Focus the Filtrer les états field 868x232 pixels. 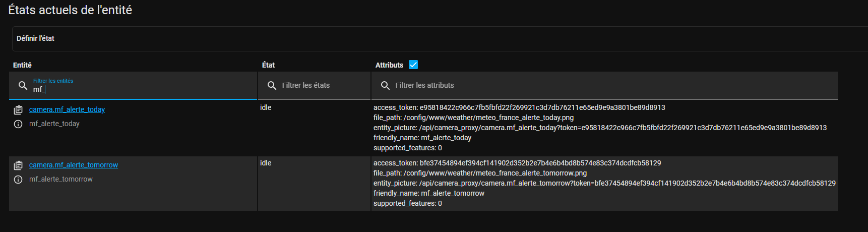[314, 85]
